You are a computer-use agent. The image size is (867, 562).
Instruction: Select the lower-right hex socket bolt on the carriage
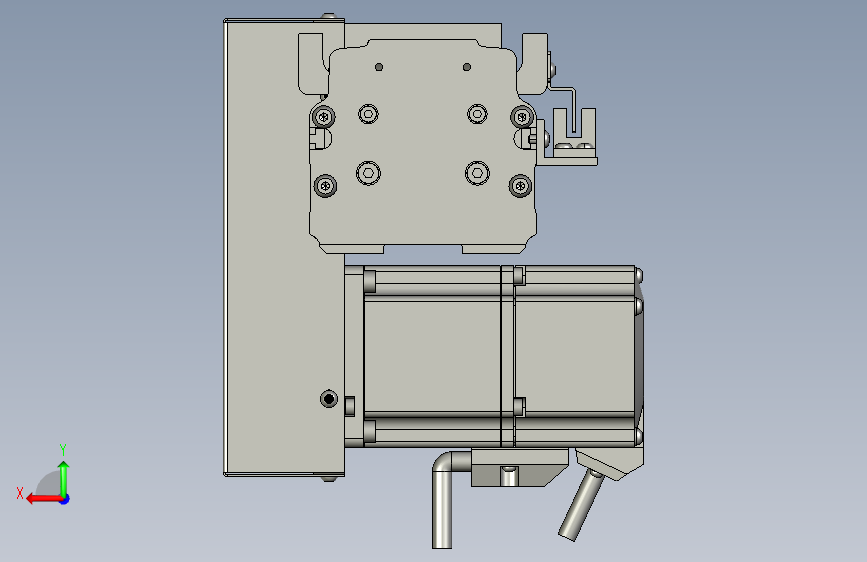click(477, 174)
